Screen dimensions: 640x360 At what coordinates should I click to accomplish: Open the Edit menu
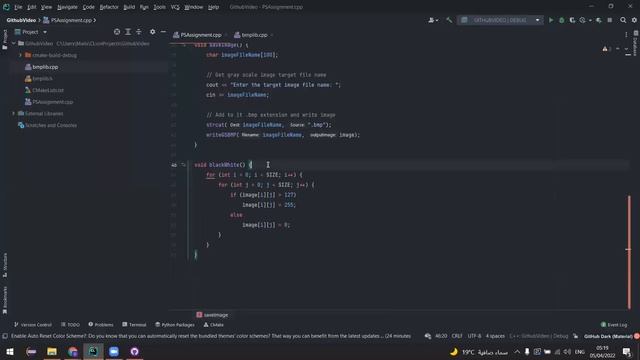click(x=32, y=7)
